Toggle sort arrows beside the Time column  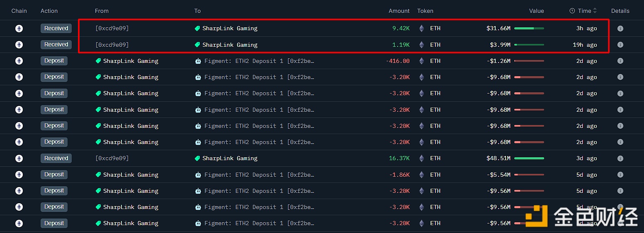pyautogui.click(x=595, y=11)
